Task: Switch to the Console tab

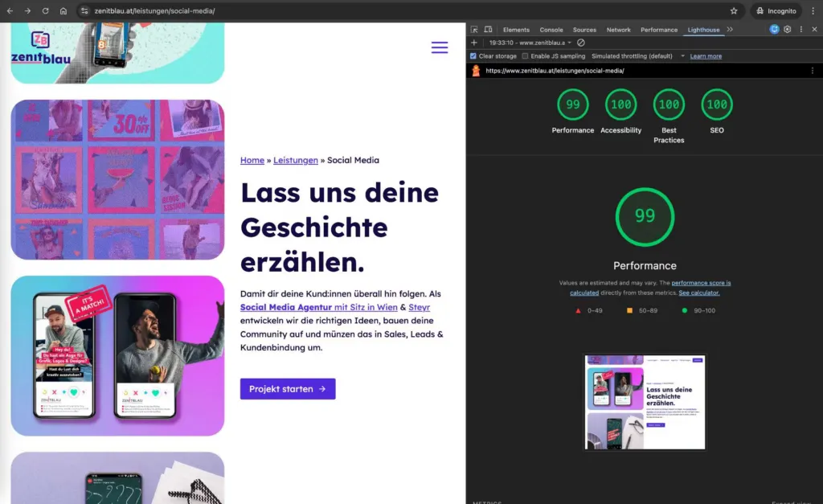Action: [x=551, y=30]
